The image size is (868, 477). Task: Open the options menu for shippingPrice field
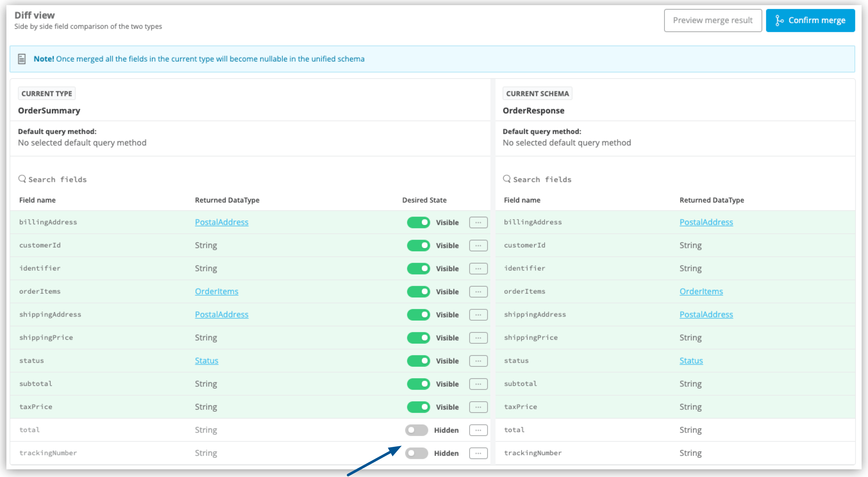coord(478,338)
